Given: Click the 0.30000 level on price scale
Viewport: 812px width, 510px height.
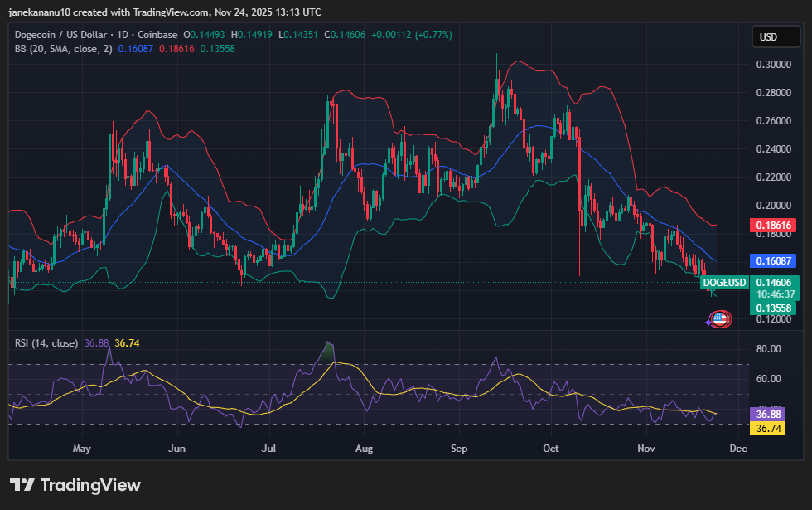Looking at the screenshot, I should pos(772,65).
